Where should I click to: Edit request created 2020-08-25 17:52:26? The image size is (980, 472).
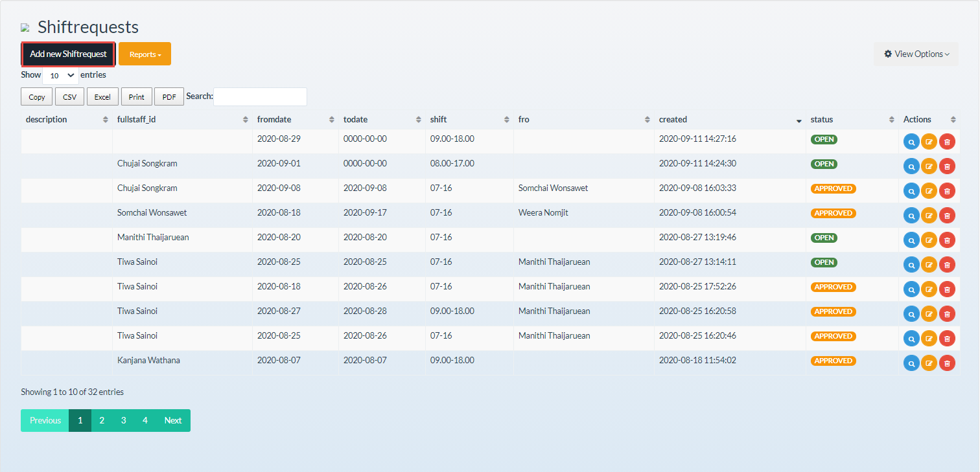click(x=929, y=289)
